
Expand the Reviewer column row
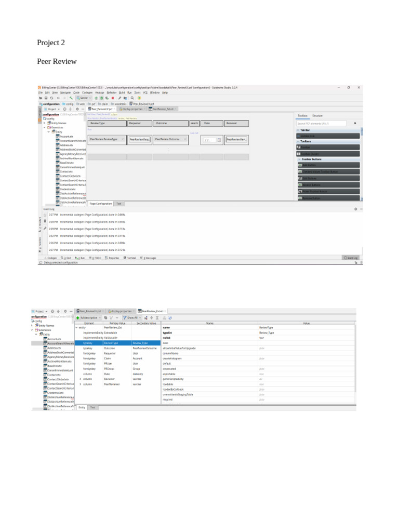coord(81,379)
